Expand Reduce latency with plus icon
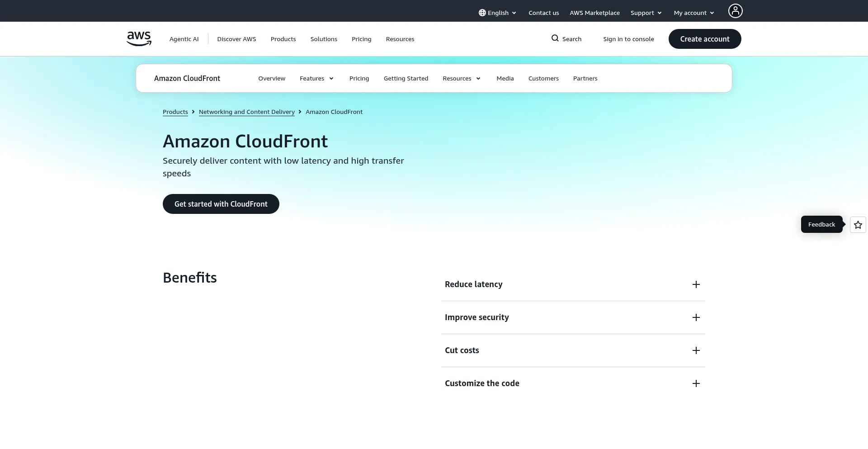Screen dimensions: 868x449 pos(696,284)
